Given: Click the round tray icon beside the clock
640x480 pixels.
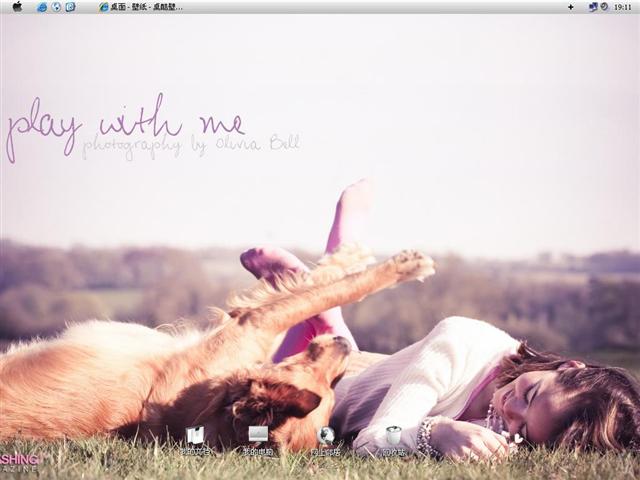Looking at the screenshot, I should (604, 7).
